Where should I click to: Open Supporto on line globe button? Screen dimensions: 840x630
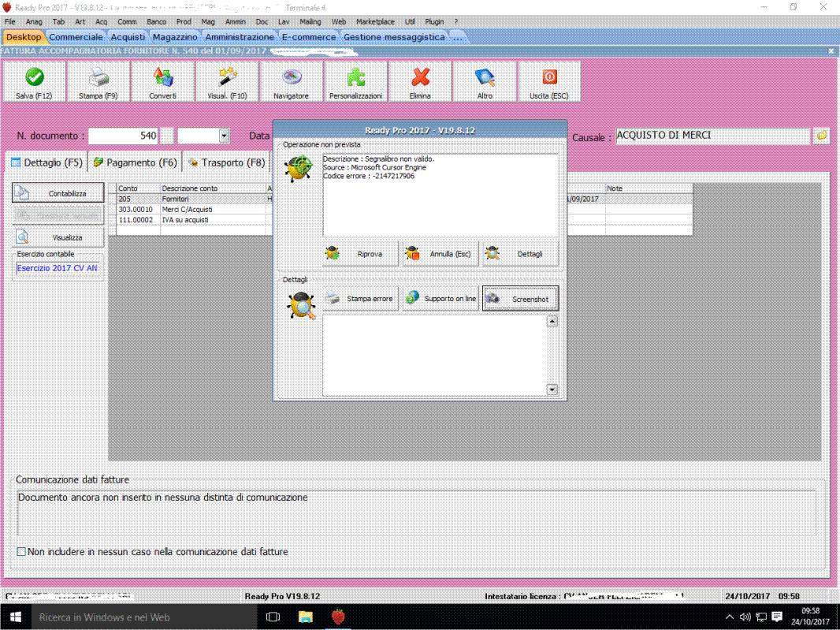tap(440, 299)
